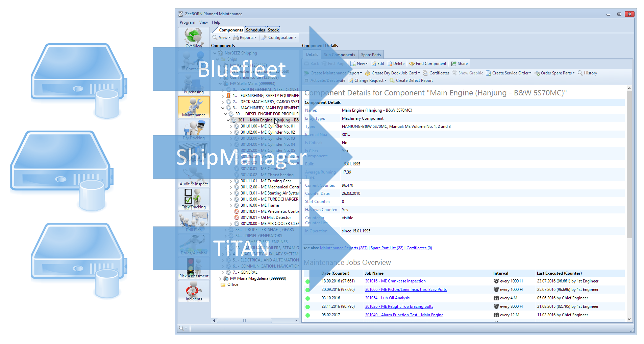Click the counter icon for 301016 interval
This screenshot has height=344, width=644.
pyautogui.click(x=496, y=281)
